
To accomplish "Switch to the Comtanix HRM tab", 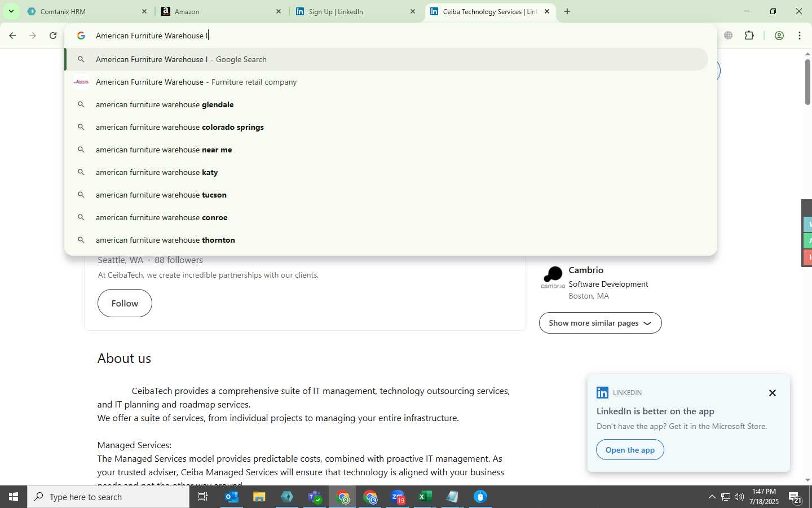I will [87, 11].
